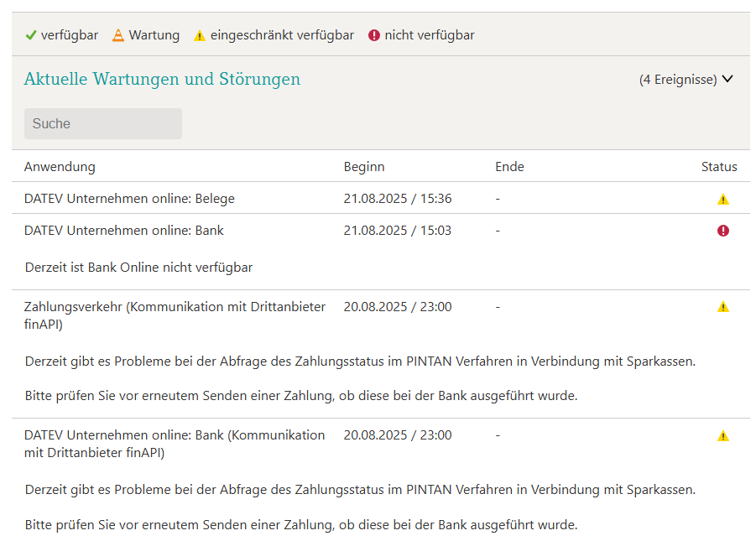Screen dimensions: 756x541
Task: Toggle the '(4 Ereignisse)' events expander
Action: coord(679,80)
